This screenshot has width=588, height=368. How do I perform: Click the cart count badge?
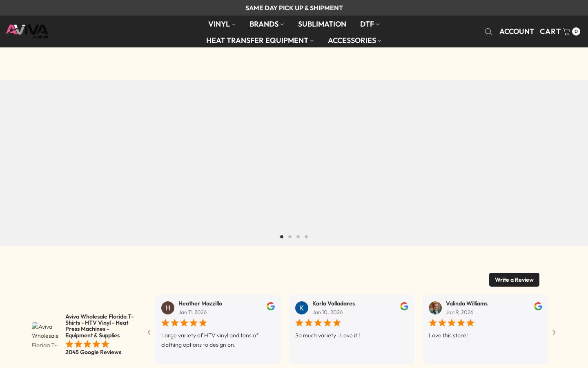pyautogui.click(x=576, y=31)
